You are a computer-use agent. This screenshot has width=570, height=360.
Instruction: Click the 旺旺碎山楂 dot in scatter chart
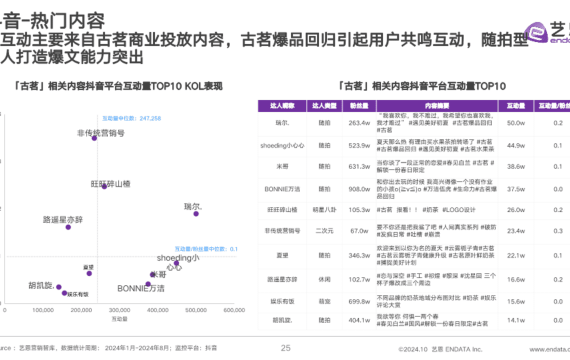click(x=104, y=187)
